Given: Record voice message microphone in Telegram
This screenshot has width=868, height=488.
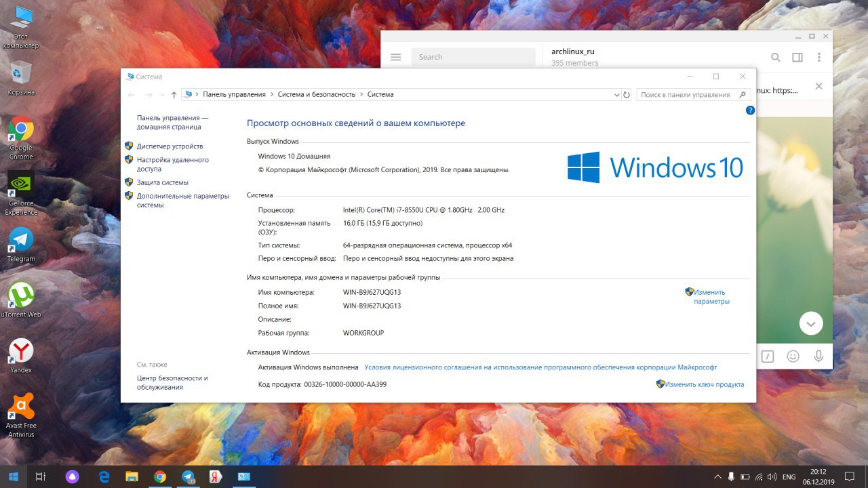Looking at the screenshot, I should pyautogui.click(x=818, y=356).
